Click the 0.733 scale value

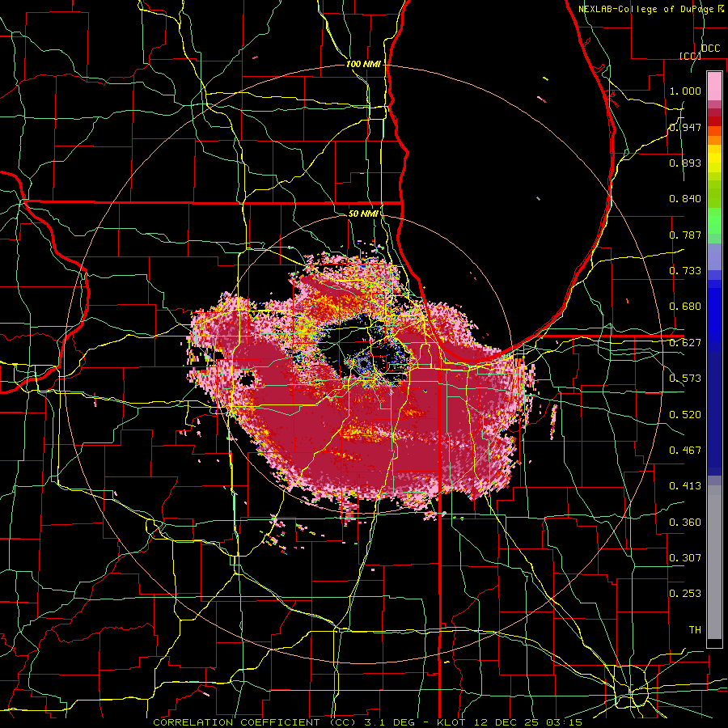[x=685, y=271]
